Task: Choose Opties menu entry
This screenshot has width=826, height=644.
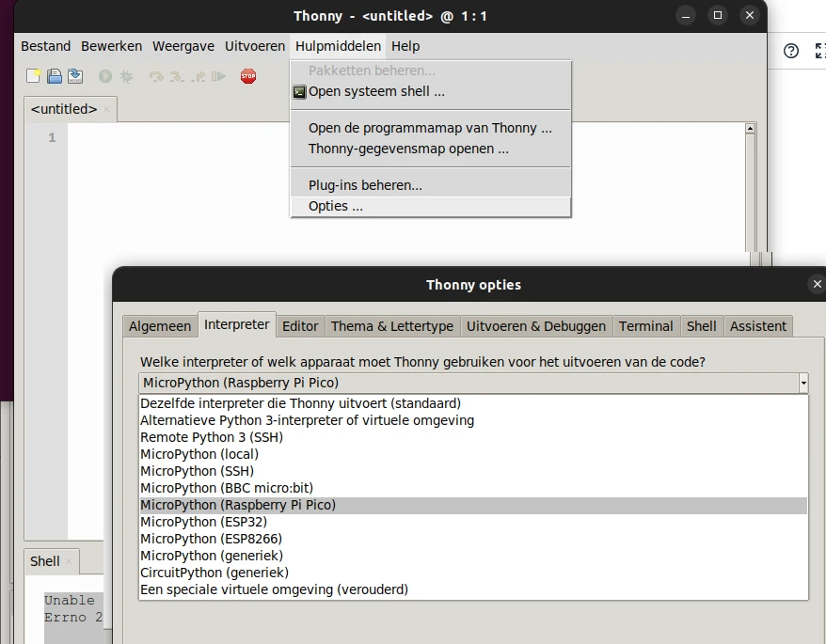Action: [430, 206]
